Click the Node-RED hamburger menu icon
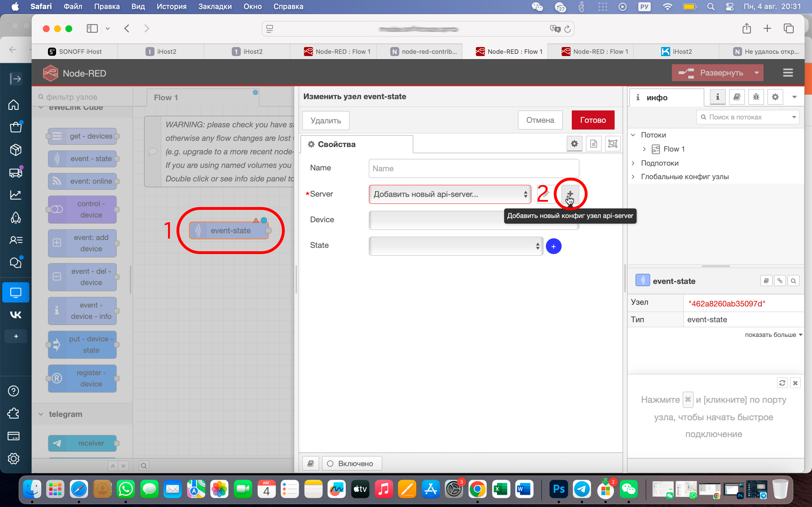This screenshot has width=812, height=507. coord(787,73)
